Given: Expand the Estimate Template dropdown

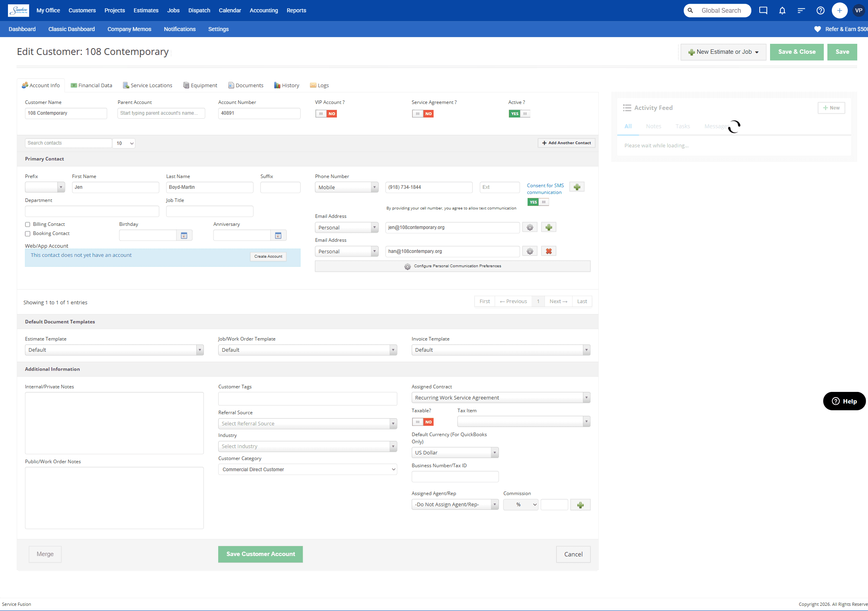Looking at the screenshot, I should click(114, 350).
